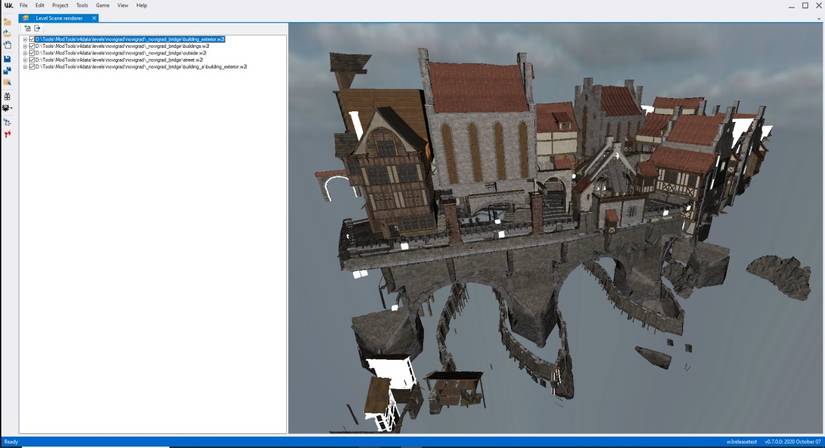825x448 pixels.
Task: Click the first icon in the panel toolbar
Action: coord(27,28)
